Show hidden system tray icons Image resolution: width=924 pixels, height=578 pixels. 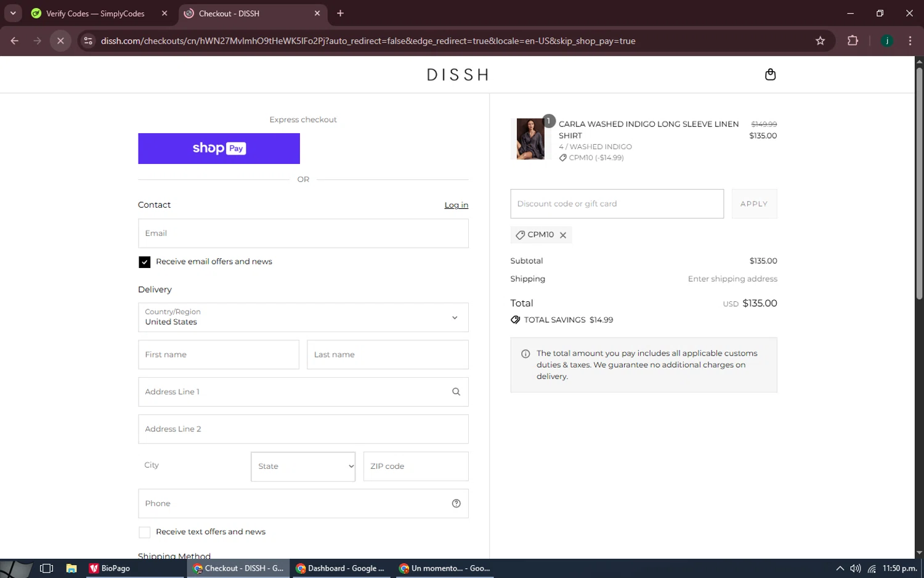point(840,569)
